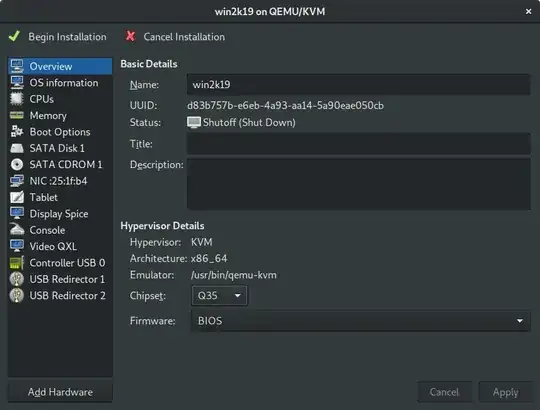Select the NIC network icon
The height and width of the screenshot is (410, 540).
[17, 181]
